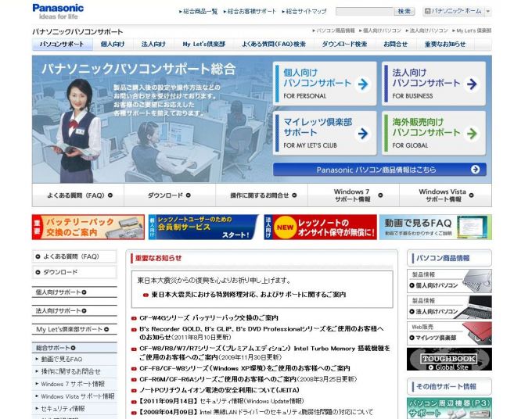Viewport: 532px width, 419px height.
Task: Open 個人向けパソコン product info thumbnail
Action: click(449, 281)
